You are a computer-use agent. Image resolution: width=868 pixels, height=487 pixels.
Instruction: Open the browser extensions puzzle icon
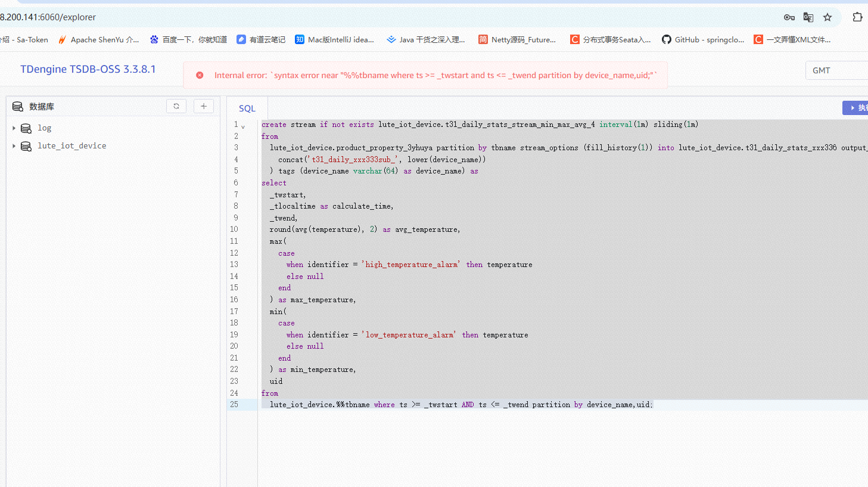[x=857, y=17]
